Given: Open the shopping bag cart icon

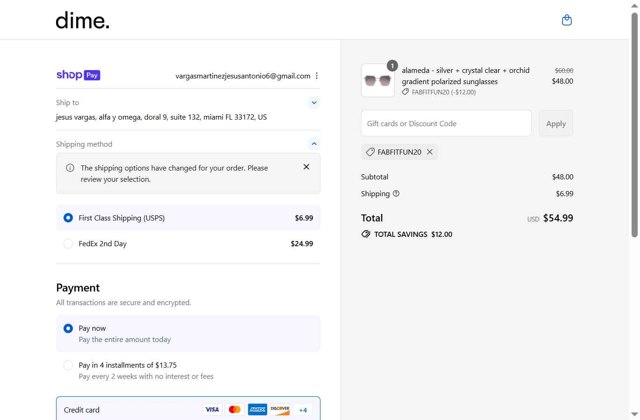Looking at the screenshot, I should pyautogui.click(x=567, y=20).
